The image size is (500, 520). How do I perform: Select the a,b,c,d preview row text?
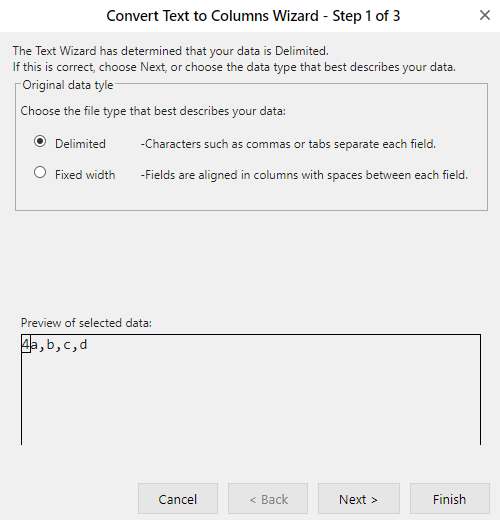pyautogui.click(x=59, y=345)
